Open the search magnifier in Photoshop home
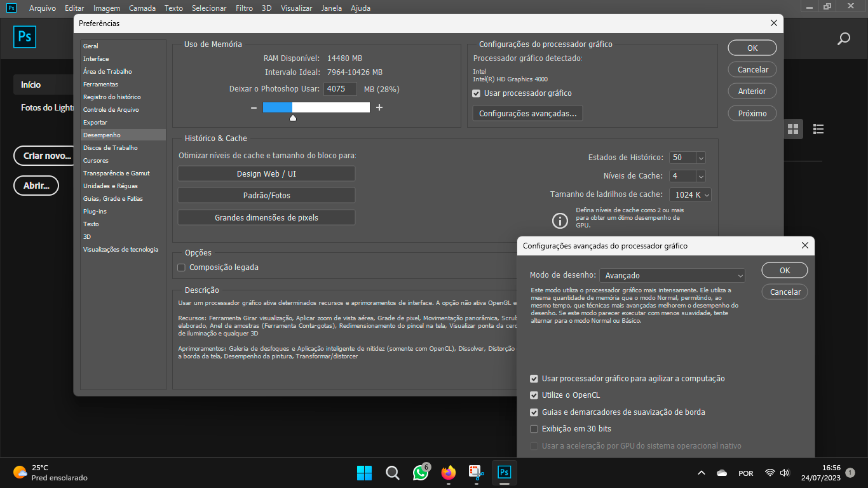This screenshot has width=868, height=488. (x=843, y=39)
